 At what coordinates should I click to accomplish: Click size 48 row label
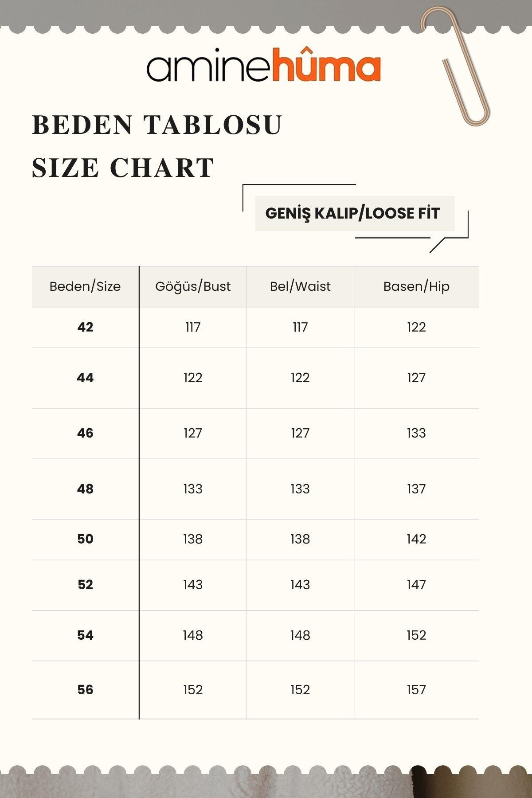(85, 489)
